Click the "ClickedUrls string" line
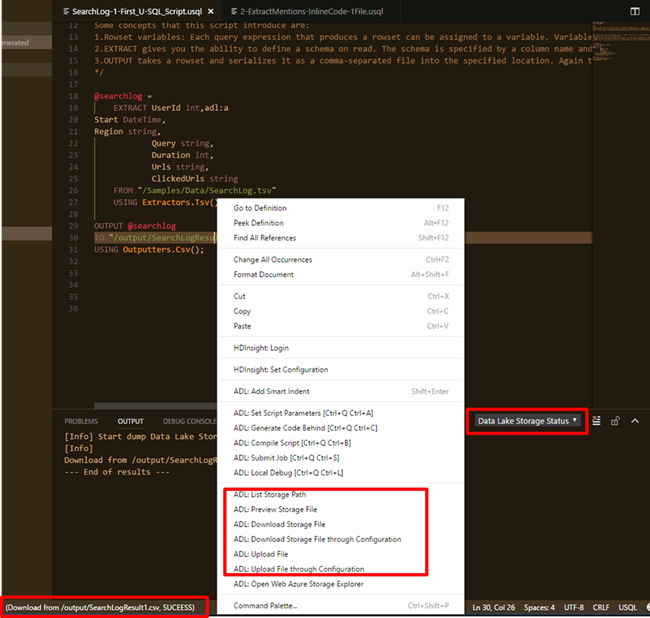This screenshot has height=618, width=650. [x=194, y=179]
